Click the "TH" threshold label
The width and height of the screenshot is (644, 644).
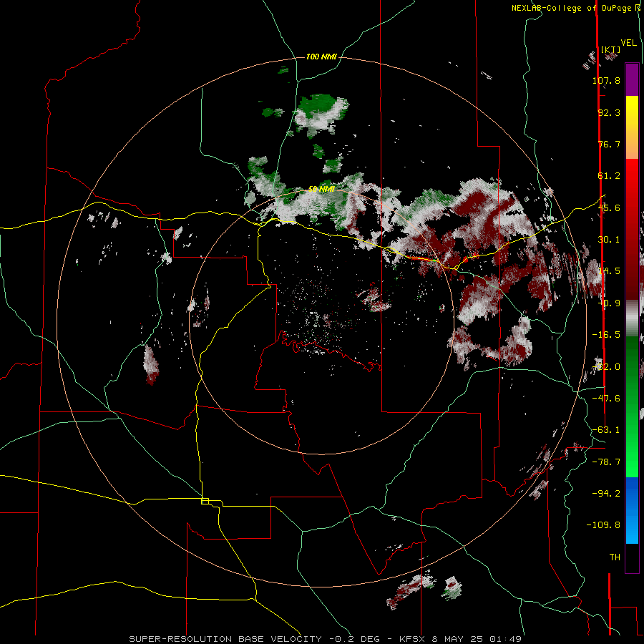[615, 557]
